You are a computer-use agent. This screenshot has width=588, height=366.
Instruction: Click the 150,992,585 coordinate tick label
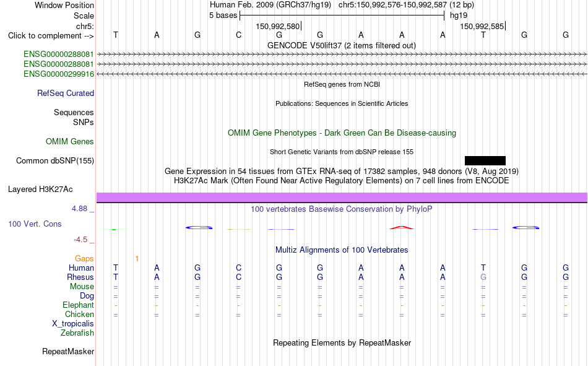(482, 26)
